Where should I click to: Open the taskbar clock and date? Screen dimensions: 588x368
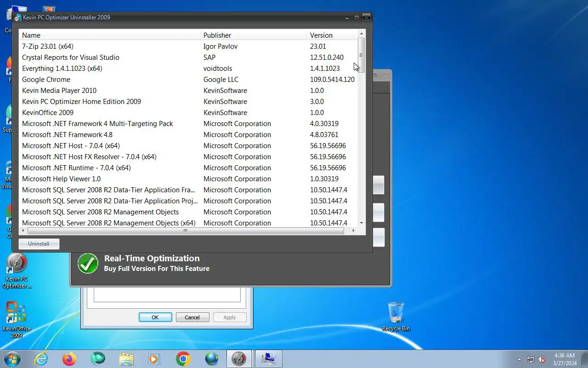tap(565, 359)
